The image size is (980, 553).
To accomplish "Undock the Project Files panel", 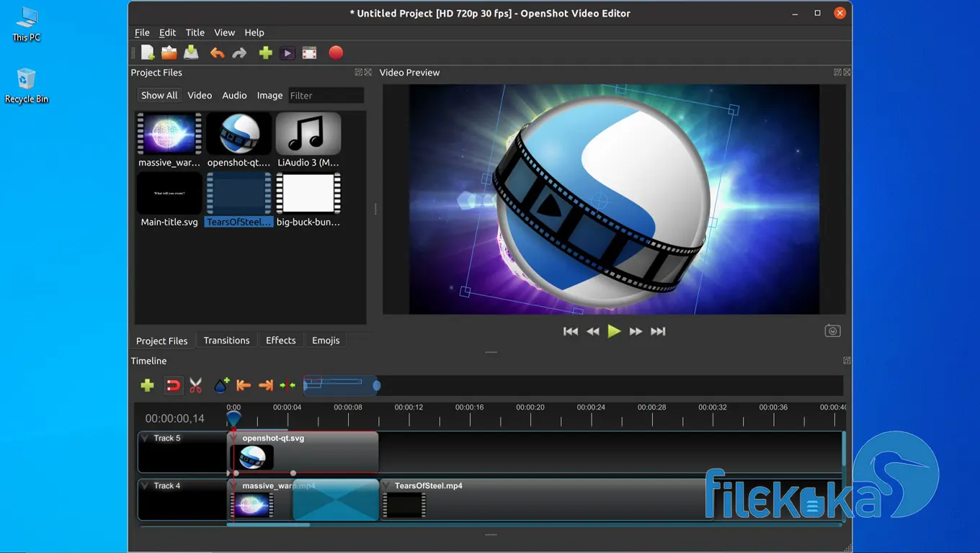I will click(x=359, y=72).
